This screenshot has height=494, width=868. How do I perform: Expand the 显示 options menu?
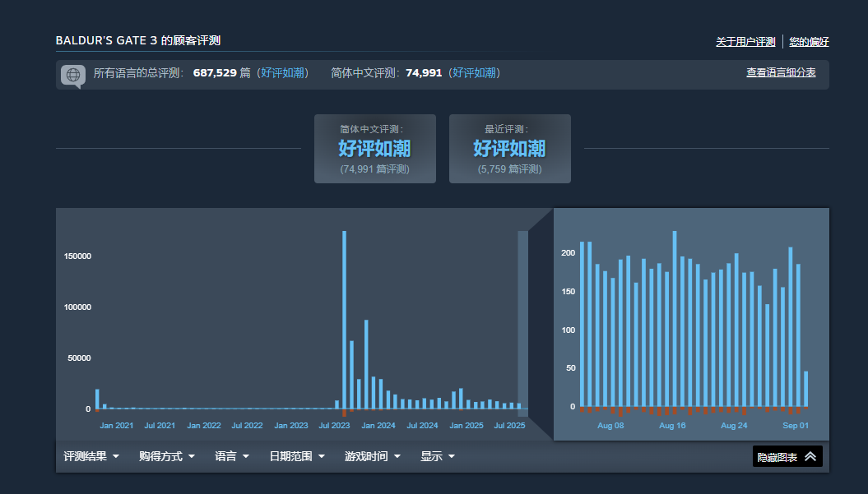point(438,456)
